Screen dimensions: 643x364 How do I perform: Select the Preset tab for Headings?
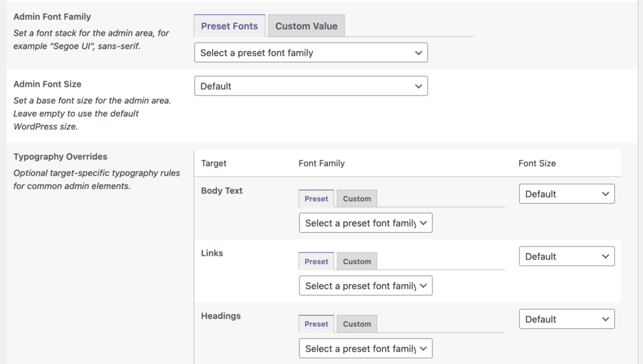[316, 324]
